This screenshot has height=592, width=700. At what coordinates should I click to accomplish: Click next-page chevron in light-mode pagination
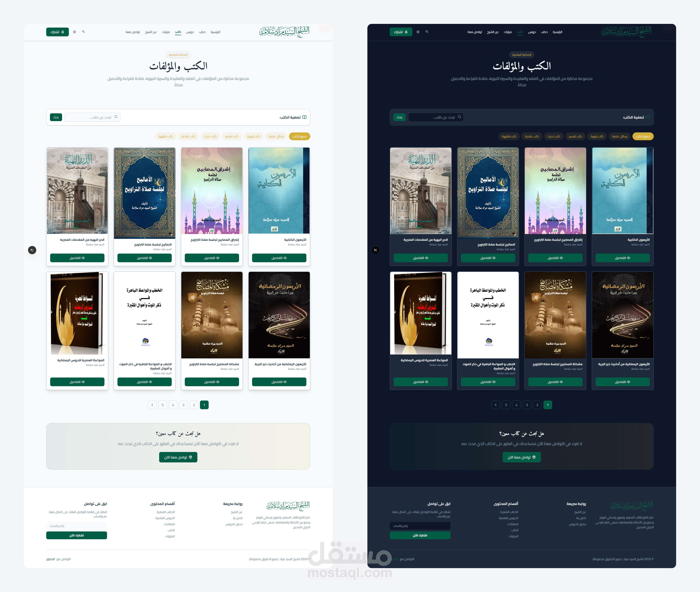tap(152, 405)
